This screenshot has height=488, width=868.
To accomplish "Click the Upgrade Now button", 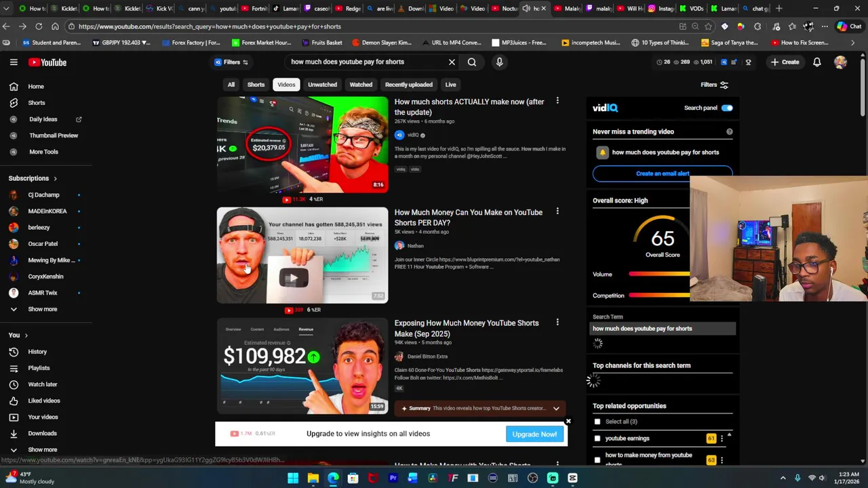I will (x=534, y=434).
